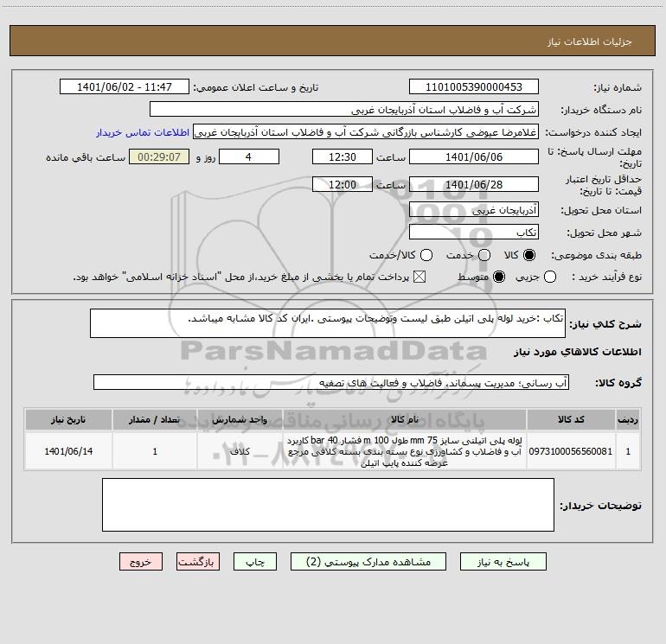Image resolution: width=666 pixels, height=644 pixels.
Task: Toggle the اسناد خزانه اسلامی payment checkbox
Action: tap(419, 277)
